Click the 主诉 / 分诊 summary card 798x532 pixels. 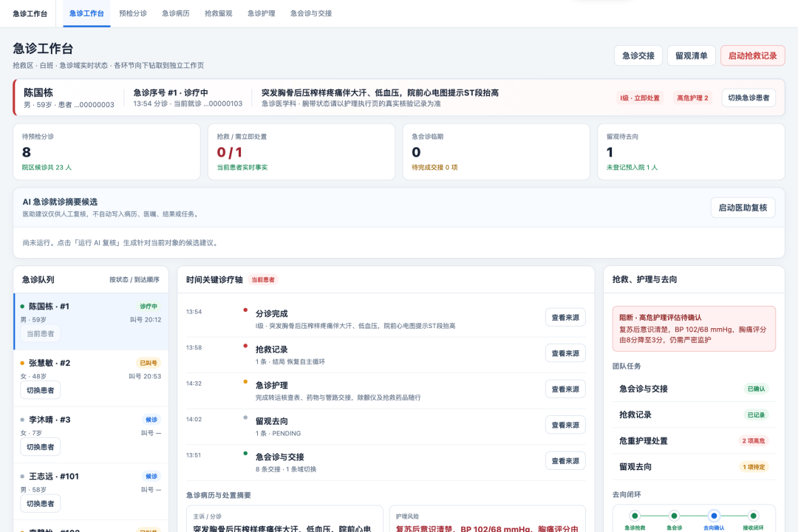tap(284, 519)
